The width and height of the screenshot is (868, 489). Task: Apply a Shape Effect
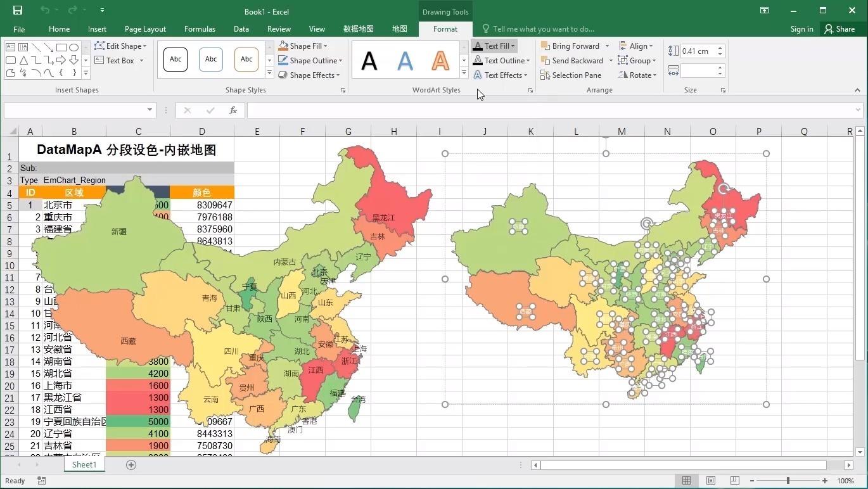point(310,75)
